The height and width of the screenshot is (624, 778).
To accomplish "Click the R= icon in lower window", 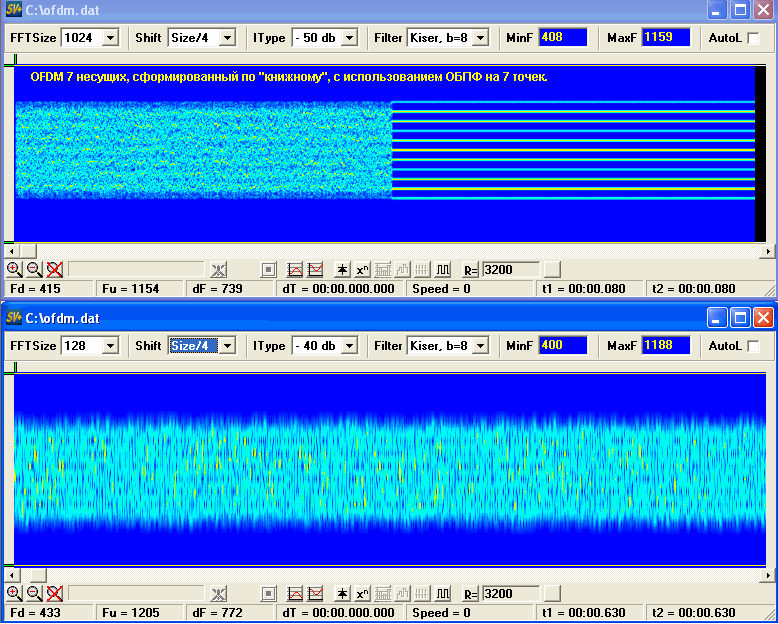I will point(470,593).
